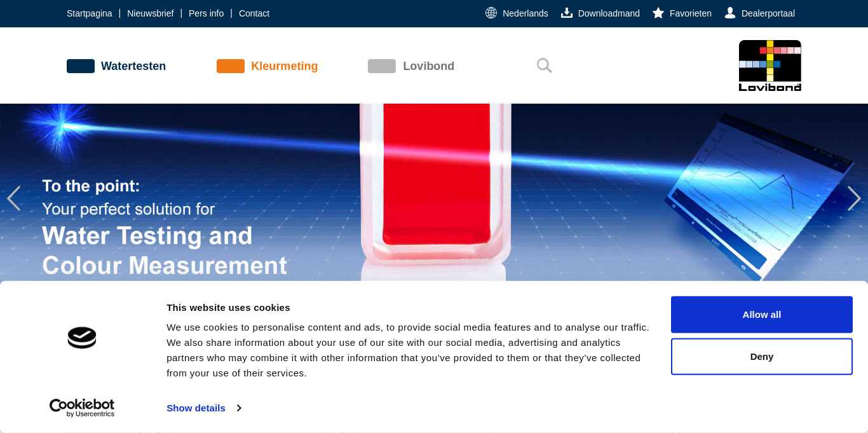Screen dimensions: 868x433
Task: Open the grey Lovibond menu item
Action: pyautogui.click(x=428, y=66)
